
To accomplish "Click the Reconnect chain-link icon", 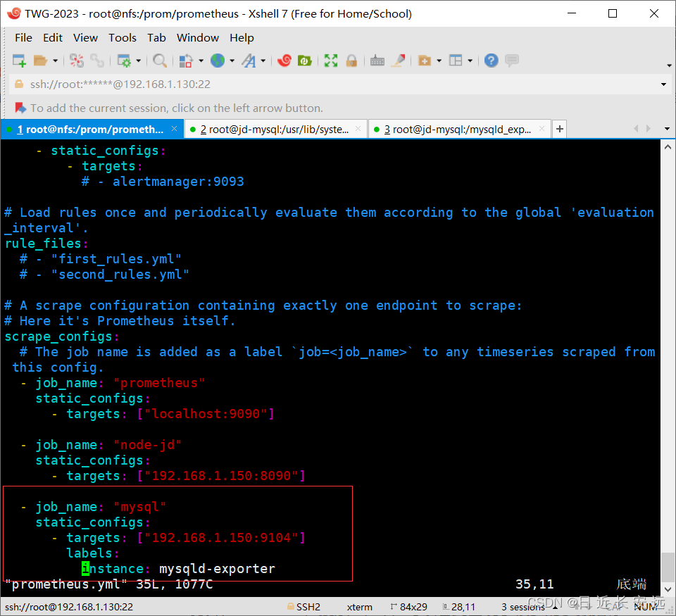I will pos(97,61).
